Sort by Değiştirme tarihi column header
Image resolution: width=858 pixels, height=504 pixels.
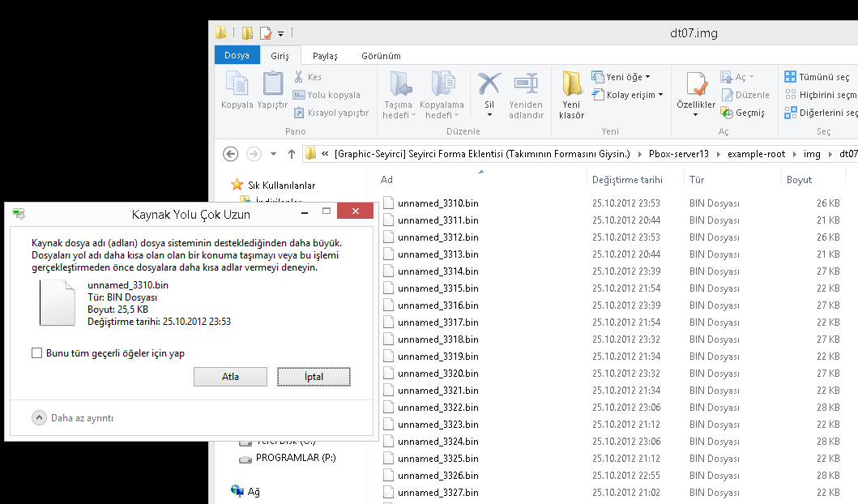click(x=627, y=180)
